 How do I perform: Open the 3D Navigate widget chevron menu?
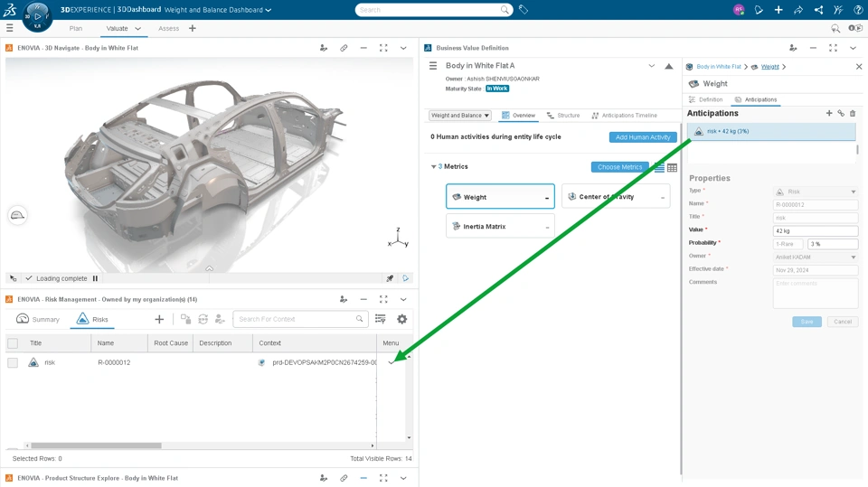(x=403, y=48)
